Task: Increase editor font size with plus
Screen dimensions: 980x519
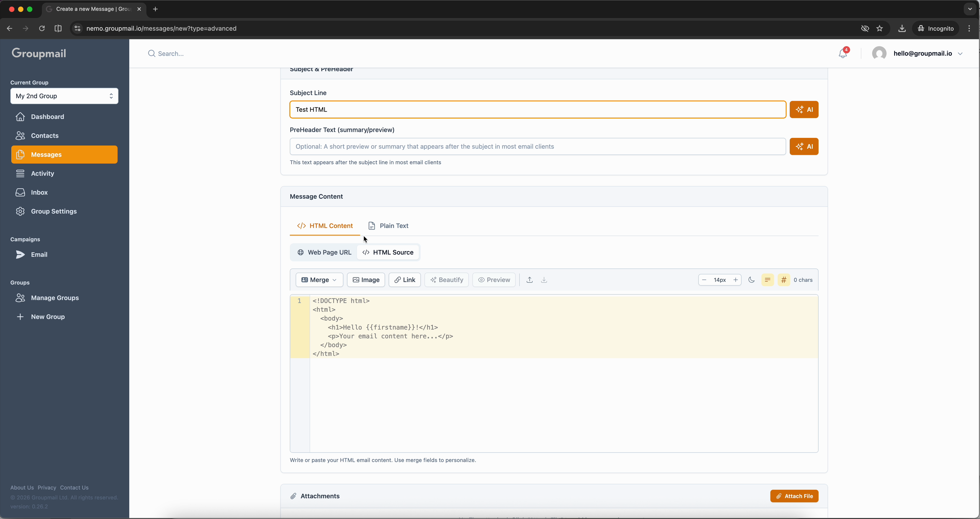Action: 735,280
